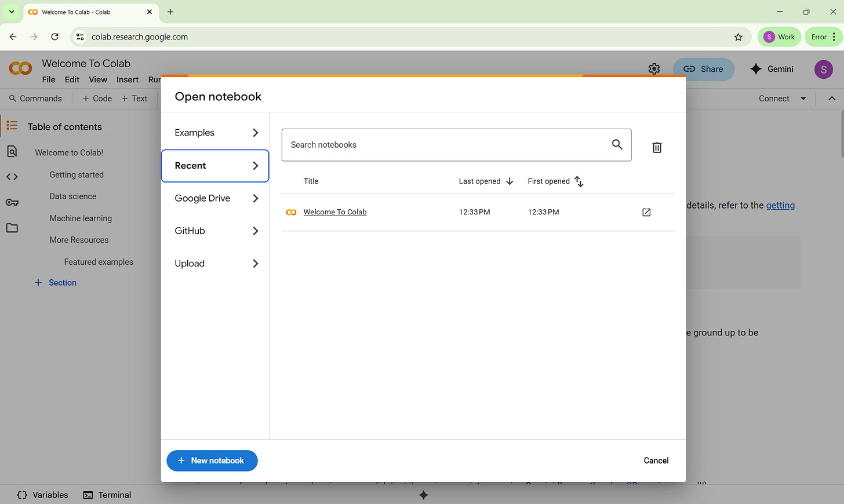
Task: Go to More Resources section
Action: (79, 240)
